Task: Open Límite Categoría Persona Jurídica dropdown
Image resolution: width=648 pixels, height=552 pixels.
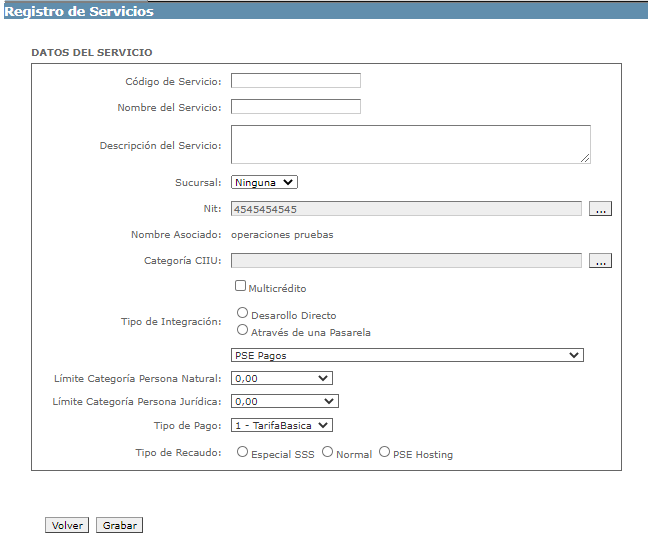Action: click(285, 401)
